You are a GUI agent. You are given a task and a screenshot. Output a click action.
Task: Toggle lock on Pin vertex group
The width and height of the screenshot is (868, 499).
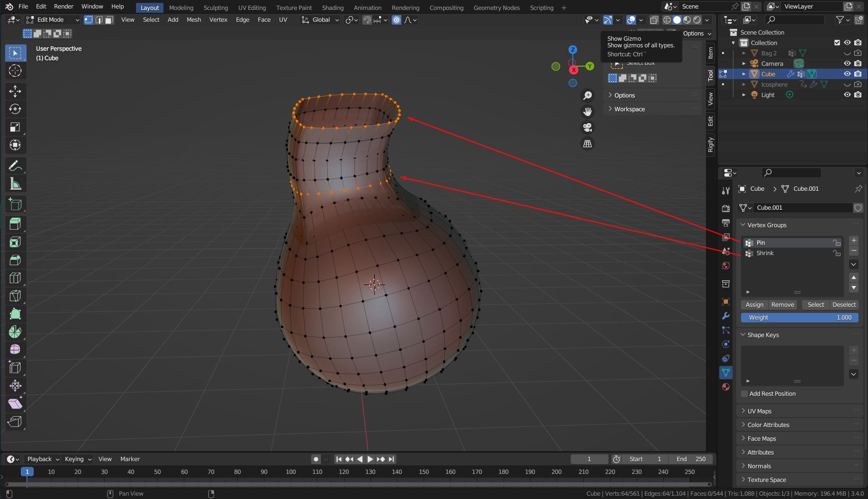click(x=837, y=243)
